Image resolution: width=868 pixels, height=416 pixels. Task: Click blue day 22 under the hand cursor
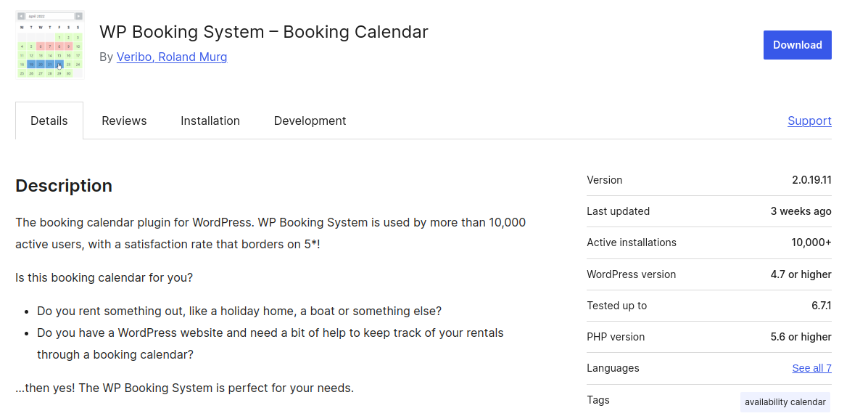(59, 65)
